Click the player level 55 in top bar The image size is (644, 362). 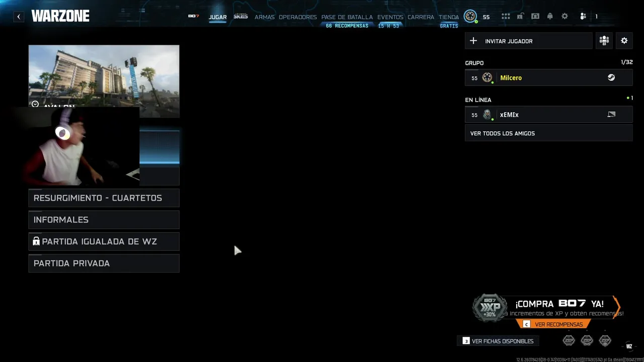tap(486, 17)
